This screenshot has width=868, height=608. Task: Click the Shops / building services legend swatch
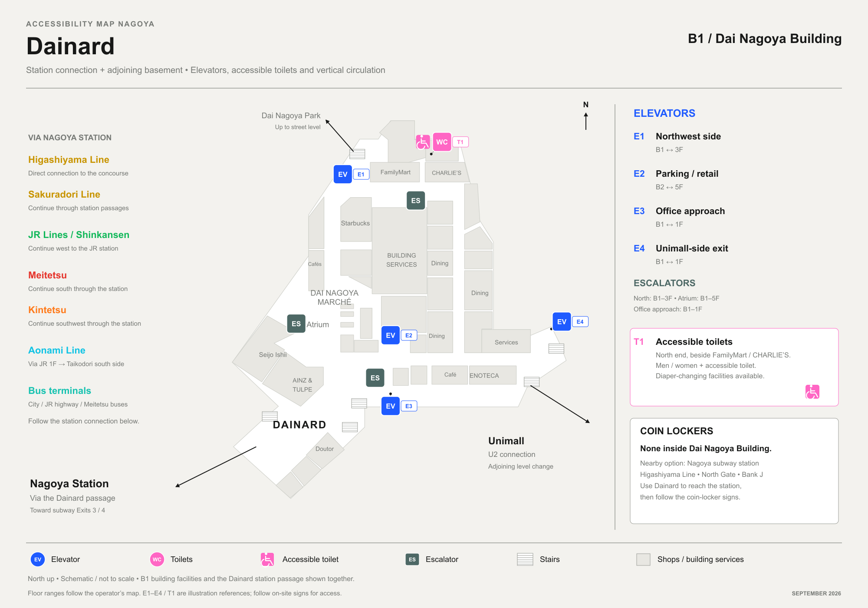pyautogui.click(x=643, y=559)
